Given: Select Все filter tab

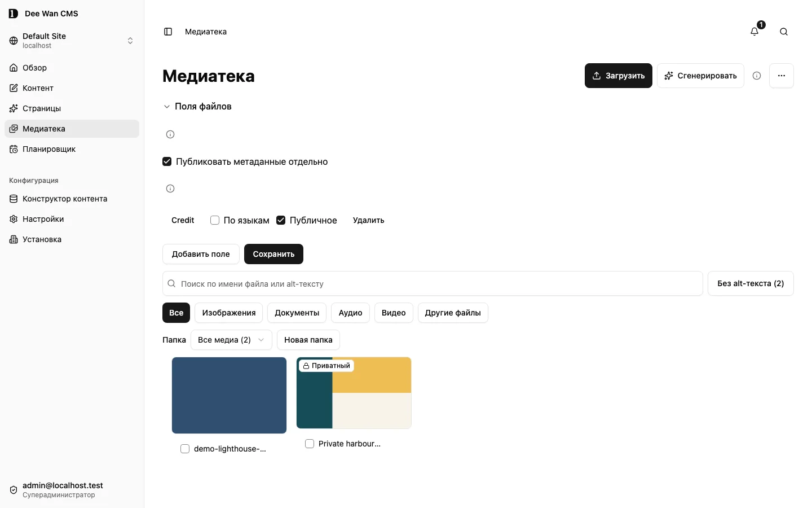Looking at the screenshot, I should pos(176,313).
